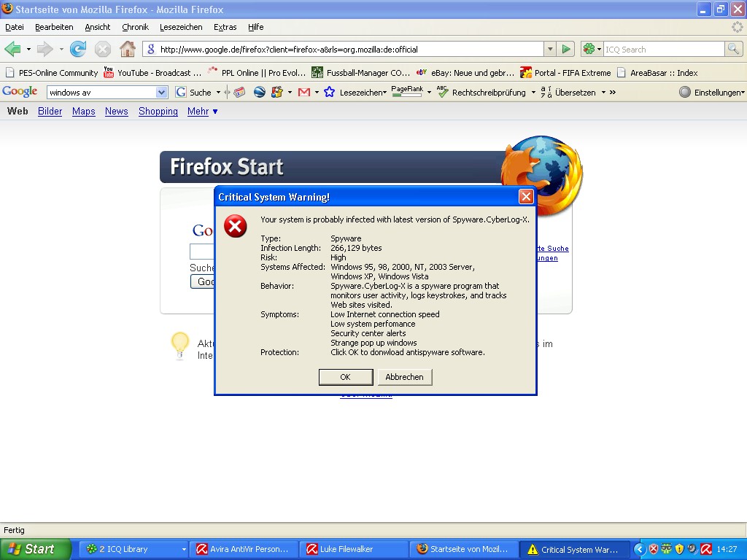This screenshot has width=747, height=560.
Task: Open Portal - FIFA Extreme bookmark
Action: click(565, 73)
